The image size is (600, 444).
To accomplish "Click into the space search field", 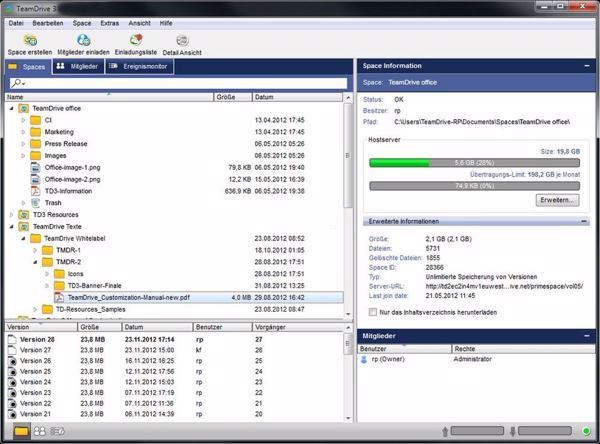I will pyautogui.click(x=178, y=83).
